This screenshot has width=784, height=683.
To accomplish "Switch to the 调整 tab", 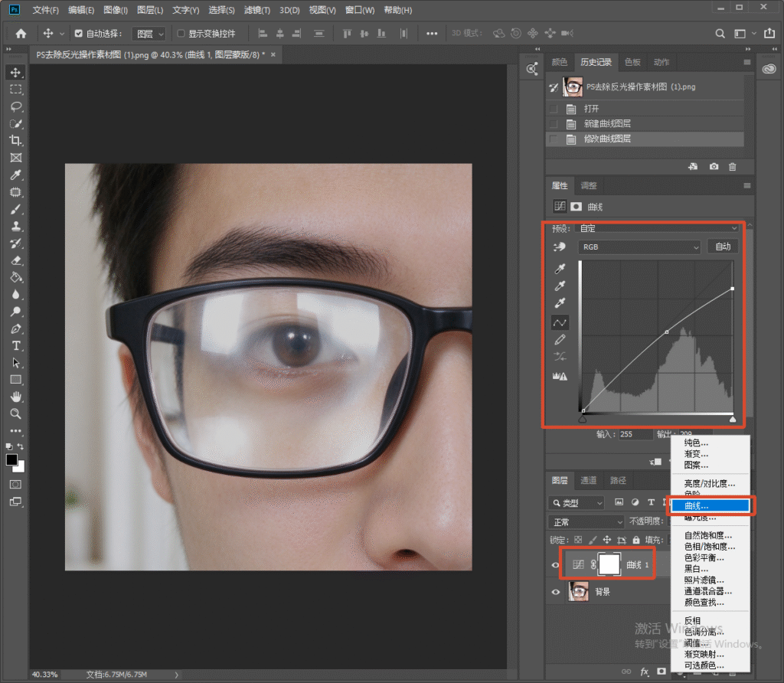I will click(x=589, y=185).
